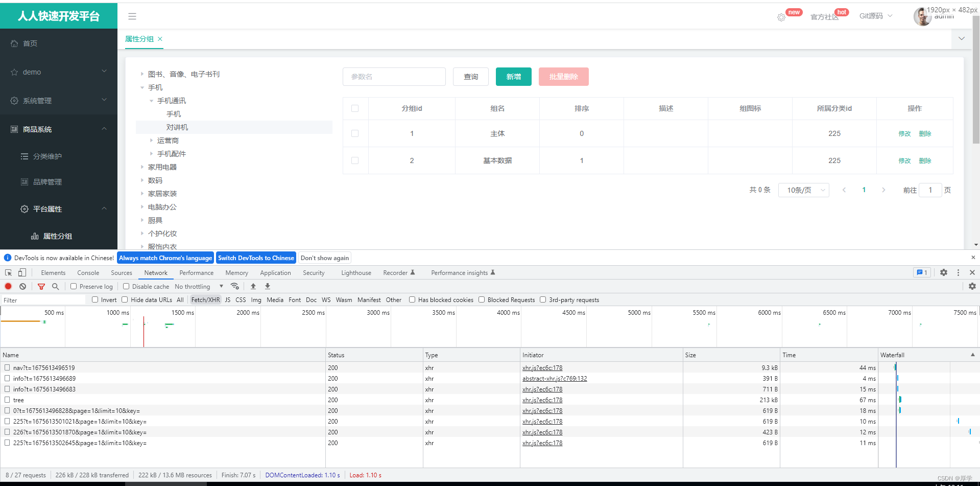Expand the 家用电器 tree node
Viewport: 980px width, 486px height.
pos(142,167)
